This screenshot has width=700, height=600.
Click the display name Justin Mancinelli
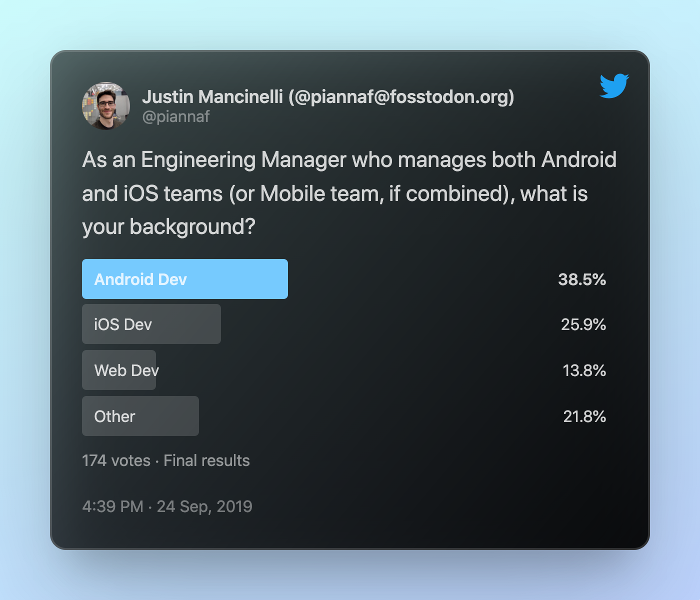click(x=212, y=96)
